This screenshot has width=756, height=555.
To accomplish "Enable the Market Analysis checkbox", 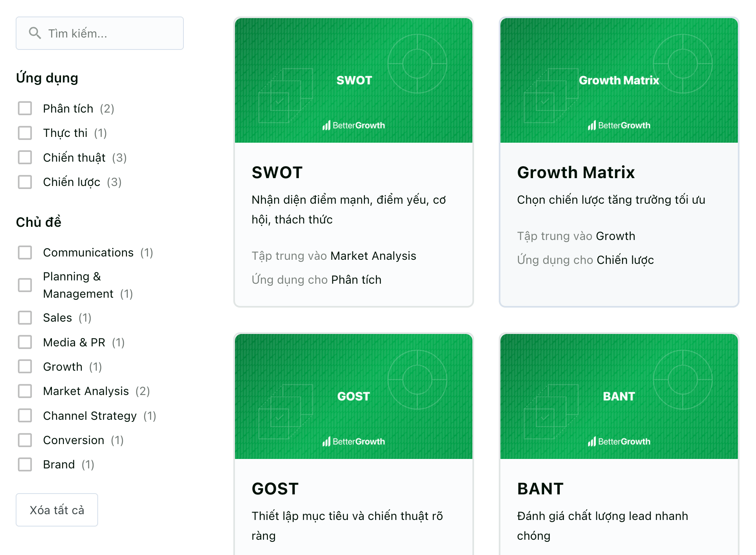I will [x=25, y=391].
